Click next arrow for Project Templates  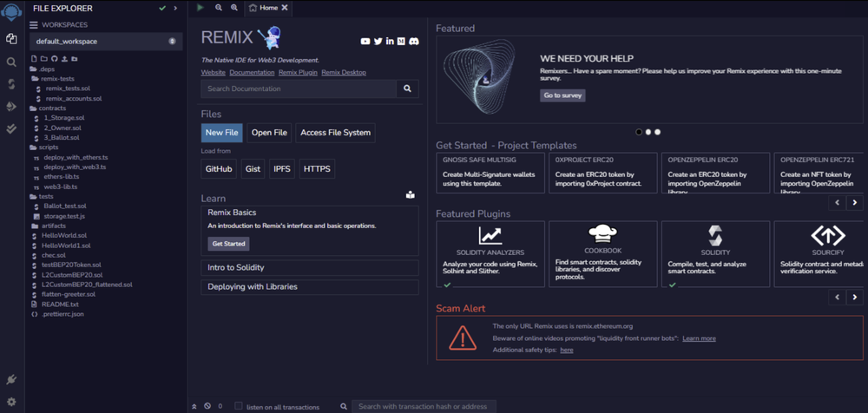point(855,203)
